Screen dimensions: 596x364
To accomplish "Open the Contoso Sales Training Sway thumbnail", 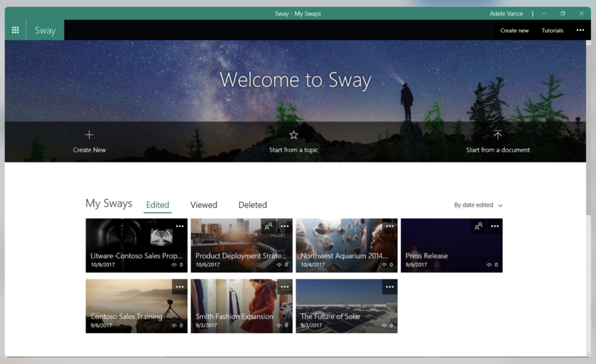I will [x=136, y=306].
